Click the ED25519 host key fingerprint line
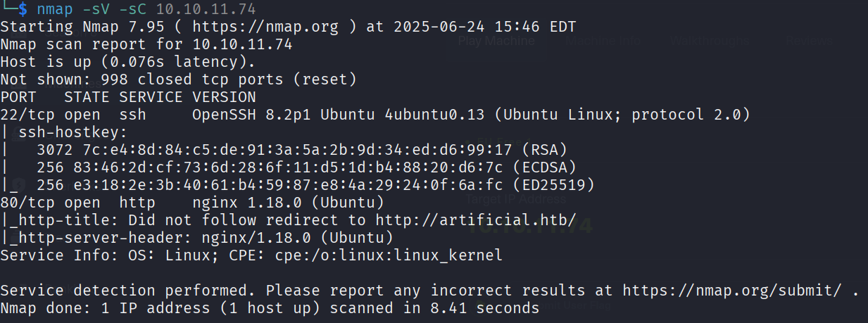 pyautogui.click(x=315, y=184)
